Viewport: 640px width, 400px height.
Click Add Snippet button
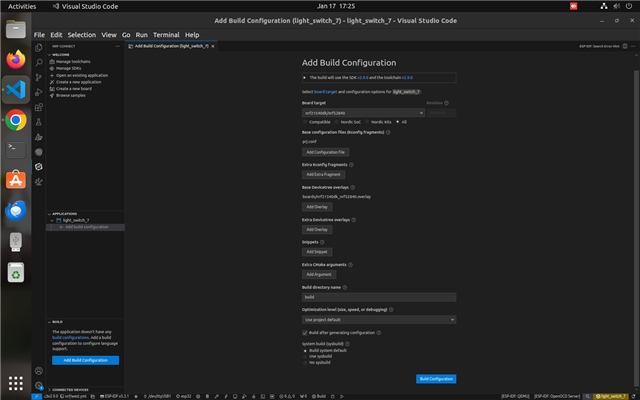pos(317,252)
